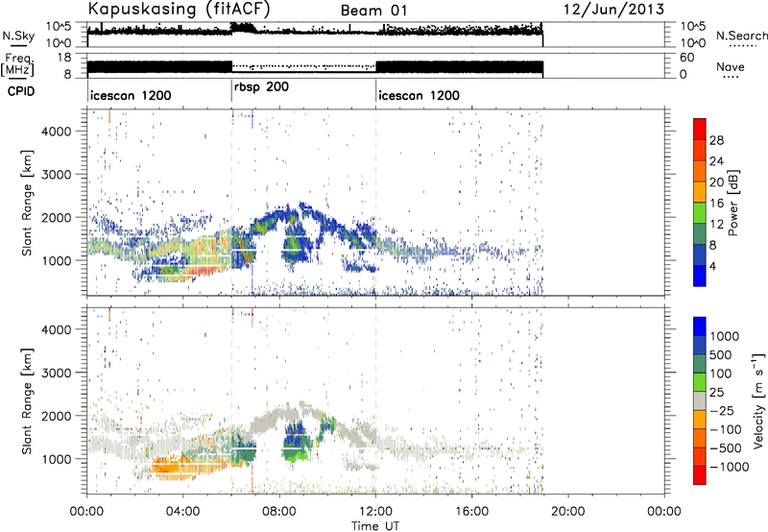Pick the light green 12-16 dB power swatch

pyautogui.click(x=700, y=212)
